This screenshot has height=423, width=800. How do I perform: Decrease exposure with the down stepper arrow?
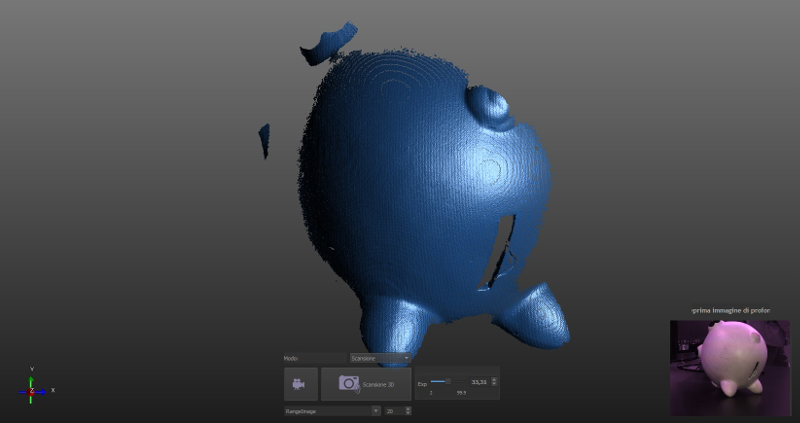pos(493,384)
